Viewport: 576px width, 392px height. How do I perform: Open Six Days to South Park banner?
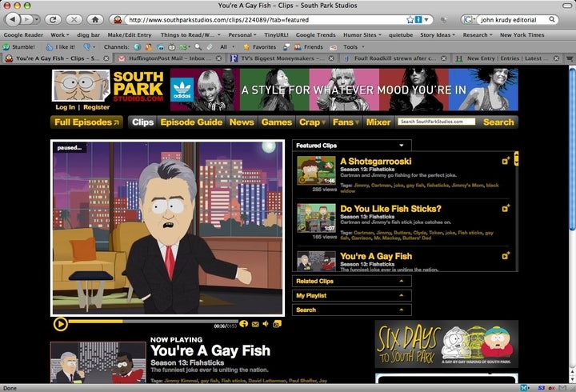click(x=446, y=344)
